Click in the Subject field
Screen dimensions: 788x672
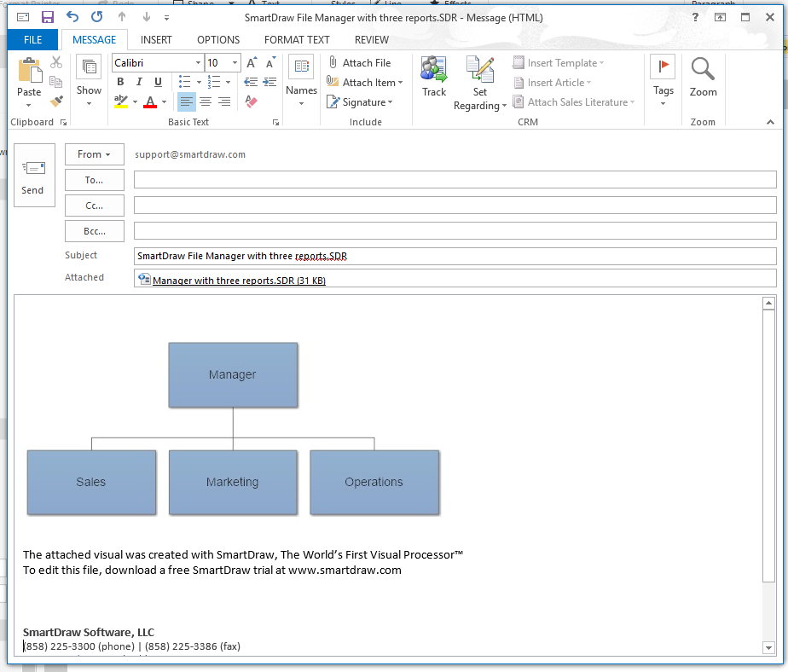coord(455,256)
